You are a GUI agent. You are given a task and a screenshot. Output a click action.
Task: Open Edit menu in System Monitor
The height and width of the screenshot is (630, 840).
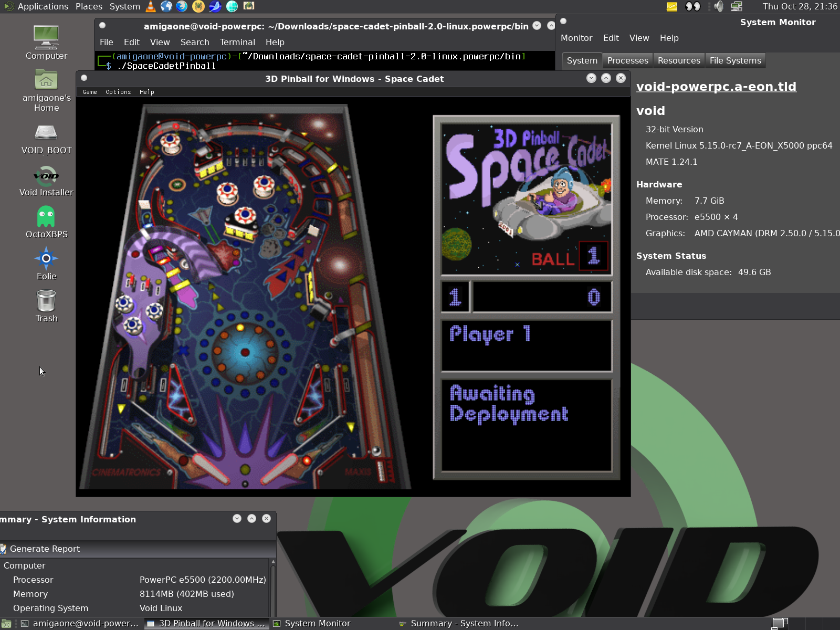click(611, 38)
